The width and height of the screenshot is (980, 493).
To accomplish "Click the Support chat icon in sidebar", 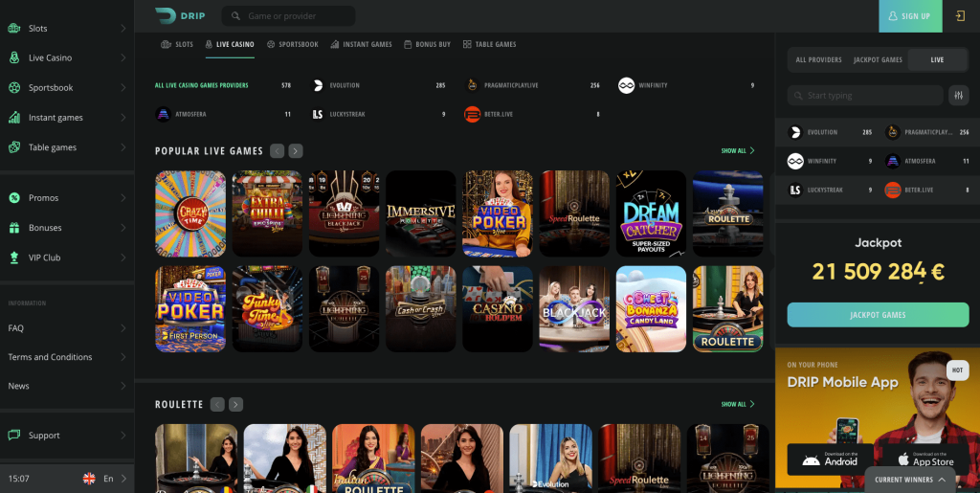I will point(14,436).
